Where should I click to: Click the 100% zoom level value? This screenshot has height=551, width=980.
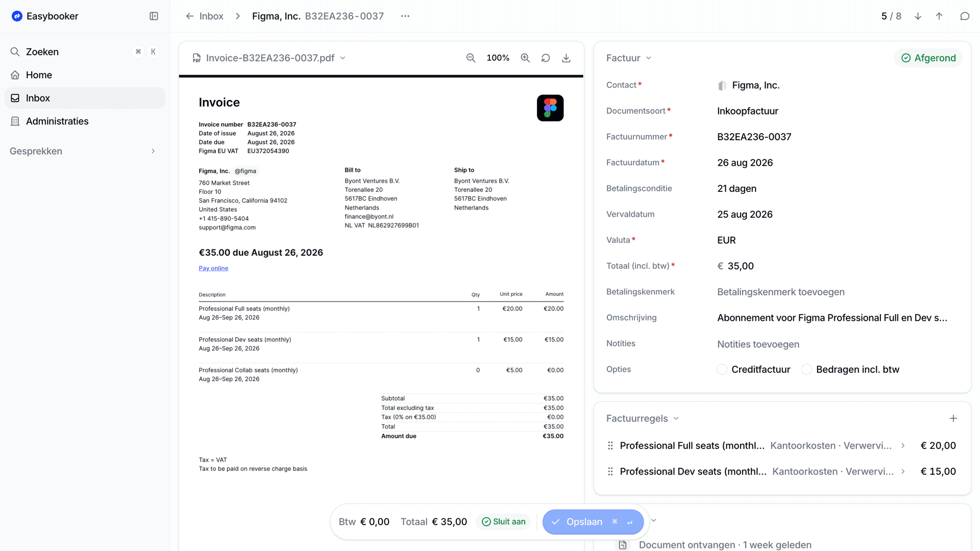click(498, 58)
